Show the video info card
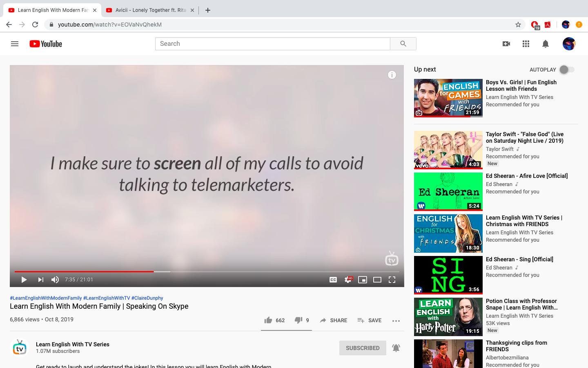The image size is (588, 368). pyautogui.click(x=392, y=75)
